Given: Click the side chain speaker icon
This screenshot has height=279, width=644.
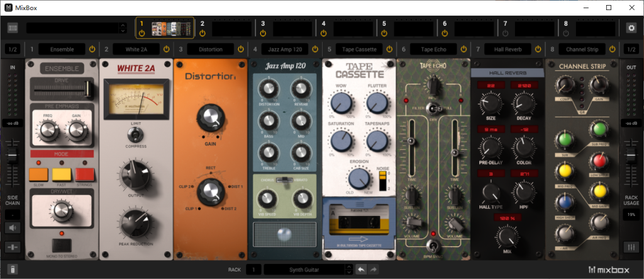Looking at the screenshot, I should click(13, 227).
